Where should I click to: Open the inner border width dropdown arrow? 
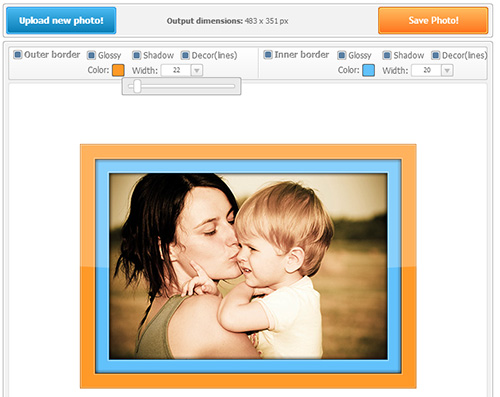click(447, 71)
